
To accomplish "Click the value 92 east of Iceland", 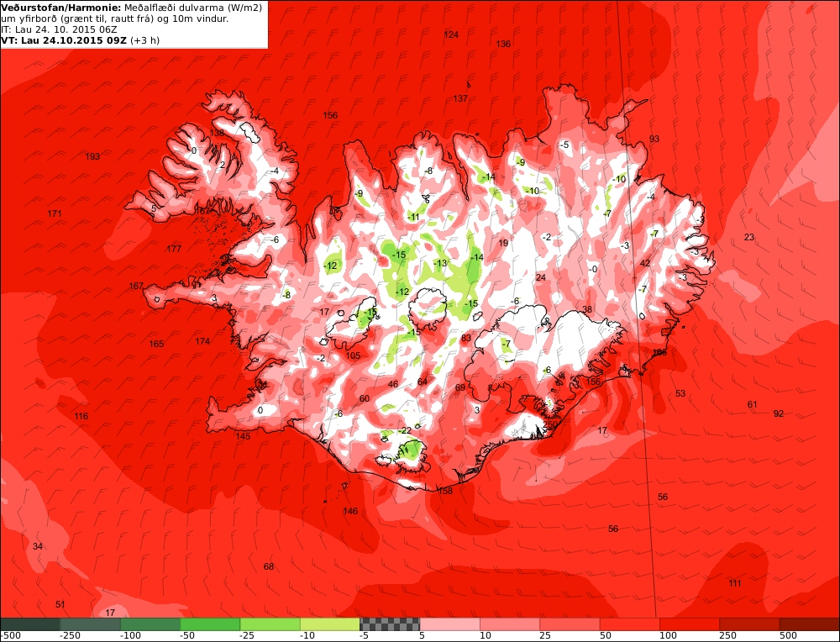I will [x=779, y=413].
